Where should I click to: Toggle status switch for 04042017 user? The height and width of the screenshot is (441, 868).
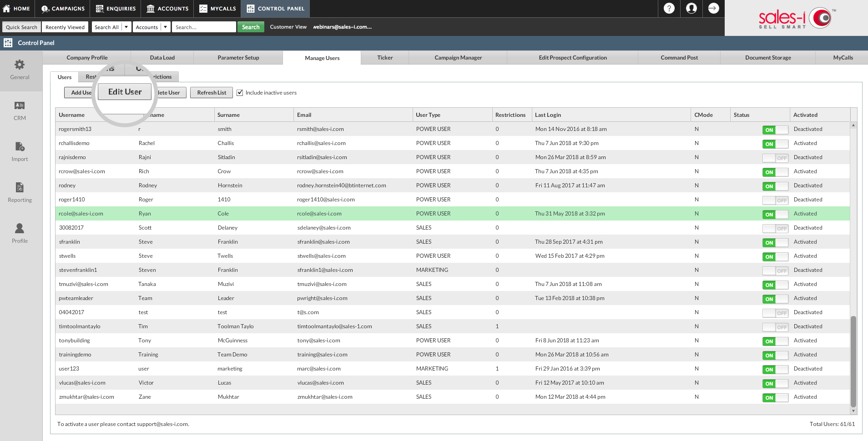[x=775, y=313]
